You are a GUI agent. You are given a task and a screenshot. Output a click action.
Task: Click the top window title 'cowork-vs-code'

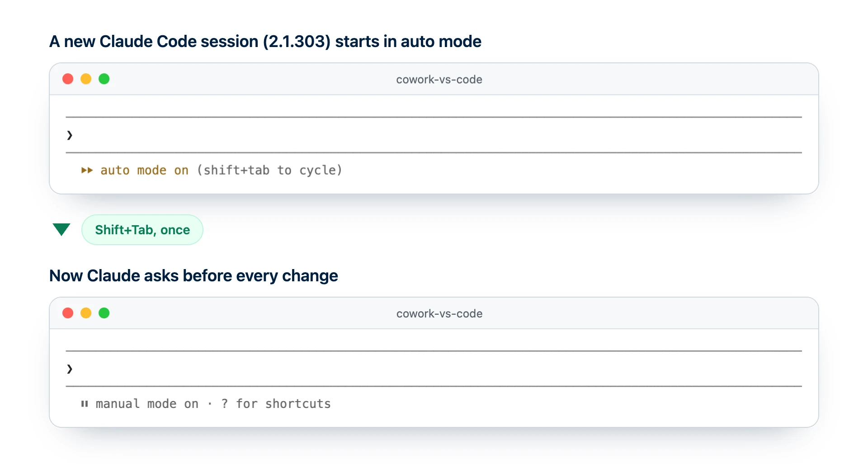pyautogui.click(x=439, y=80)
